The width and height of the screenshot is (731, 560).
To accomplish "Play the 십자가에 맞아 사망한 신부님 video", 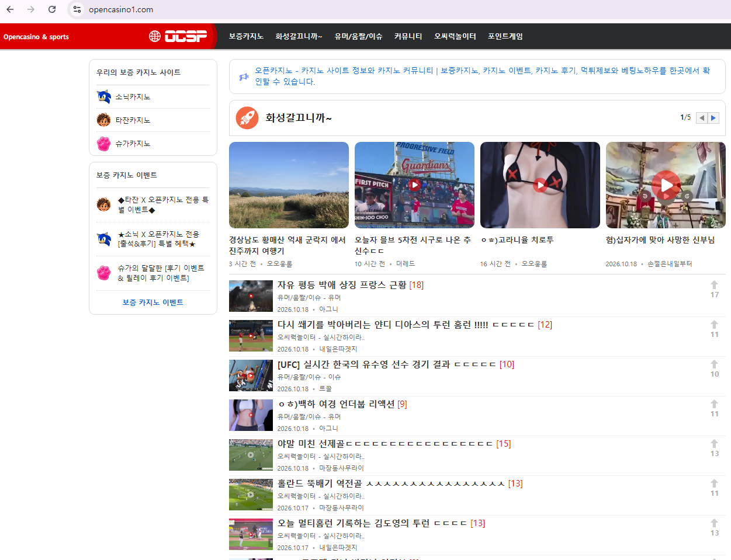I will [666, 185].
